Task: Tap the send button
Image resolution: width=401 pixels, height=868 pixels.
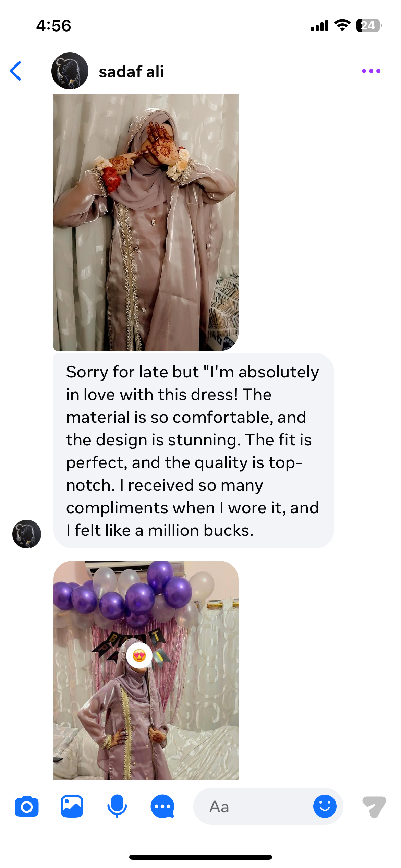Action: point(374,806)
